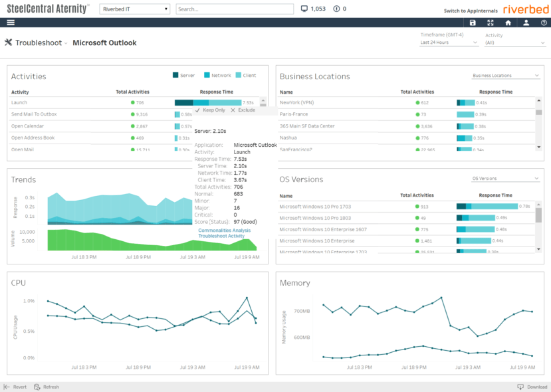551x392 pixels.
Task: Click the Exclude X icon
Action: 233,110
